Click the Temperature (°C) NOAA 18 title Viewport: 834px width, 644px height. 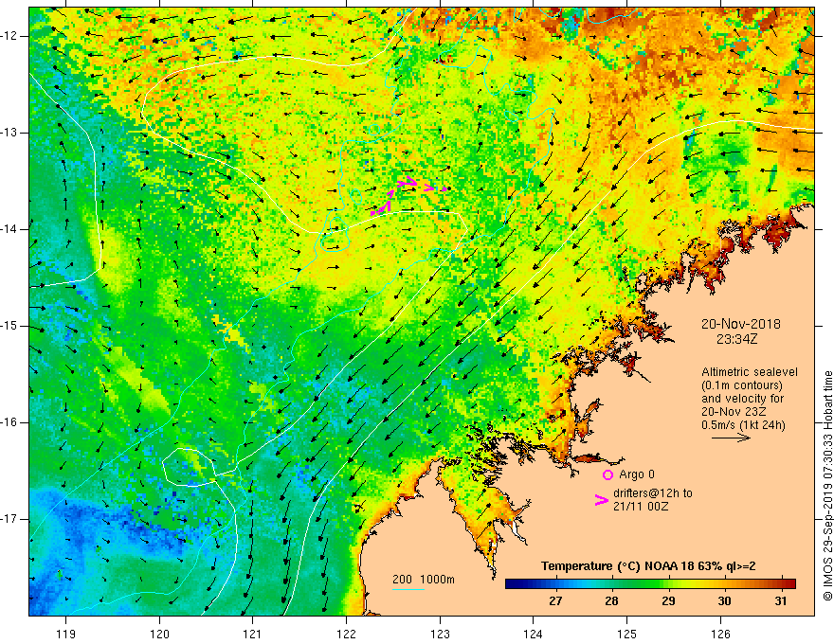(648, 566)
